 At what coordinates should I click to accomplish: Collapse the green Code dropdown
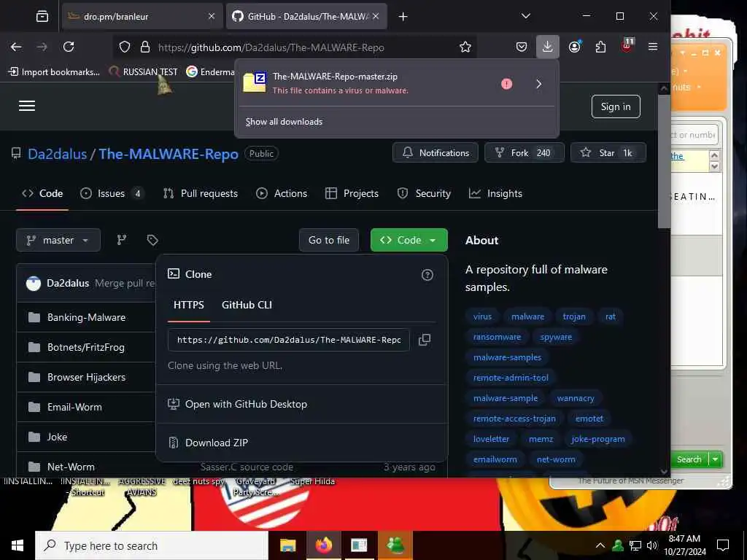409,240
